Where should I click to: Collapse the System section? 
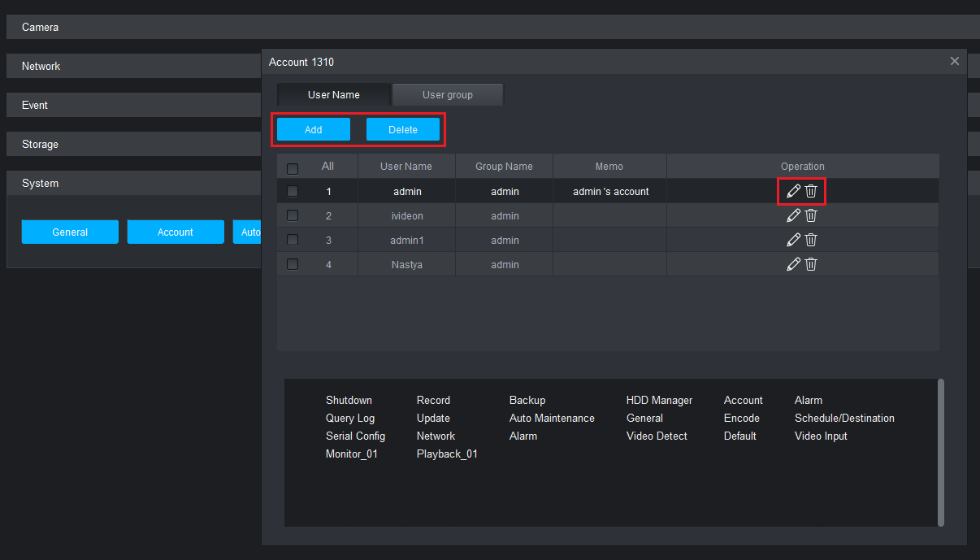(134, 183)
